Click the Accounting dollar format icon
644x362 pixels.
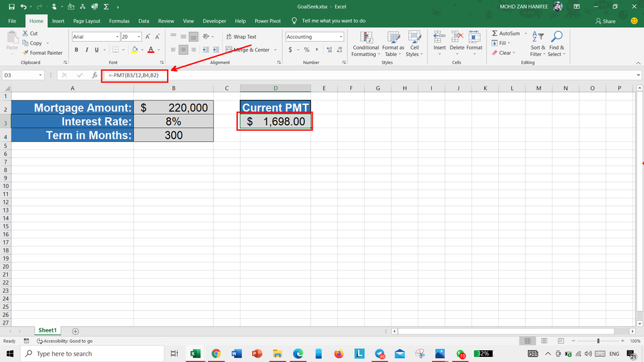click(x=290, y=50)
